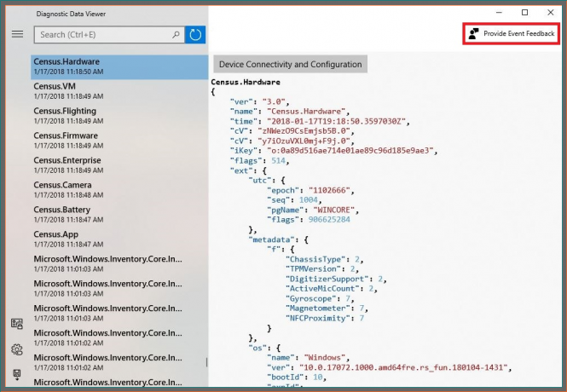Click Provide Event Feedback button

coord(512,33)
